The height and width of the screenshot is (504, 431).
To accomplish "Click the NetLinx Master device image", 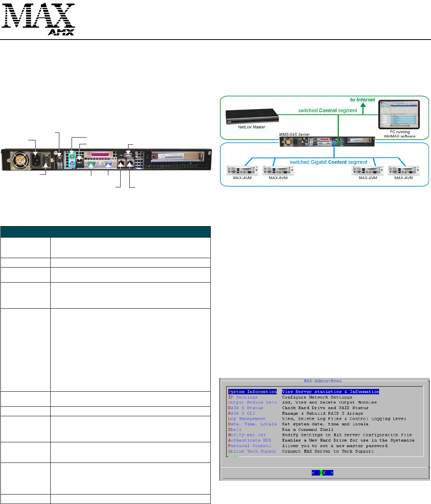I will [251, 117].
